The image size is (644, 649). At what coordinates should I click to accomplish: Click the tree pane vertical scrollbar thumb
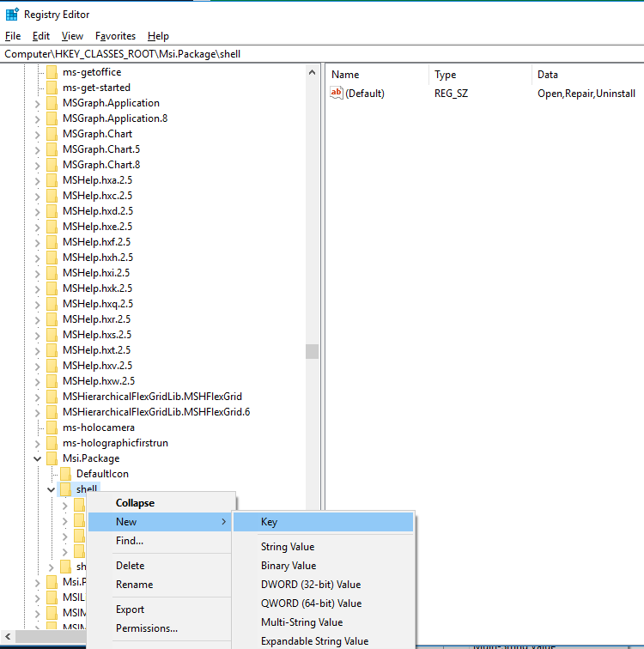(312, 350)
